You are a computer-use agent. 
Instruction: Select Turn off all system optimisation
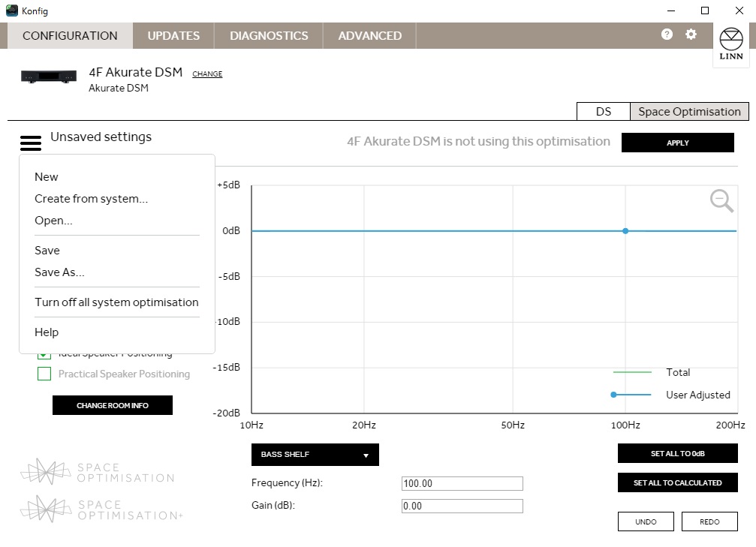click(116, 302)
